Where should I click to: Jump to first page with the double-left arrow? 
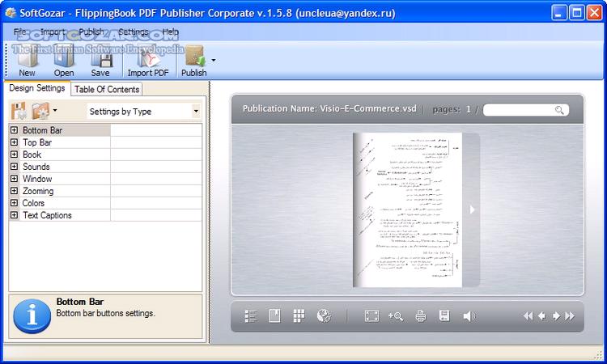click(x=528, y=316)
